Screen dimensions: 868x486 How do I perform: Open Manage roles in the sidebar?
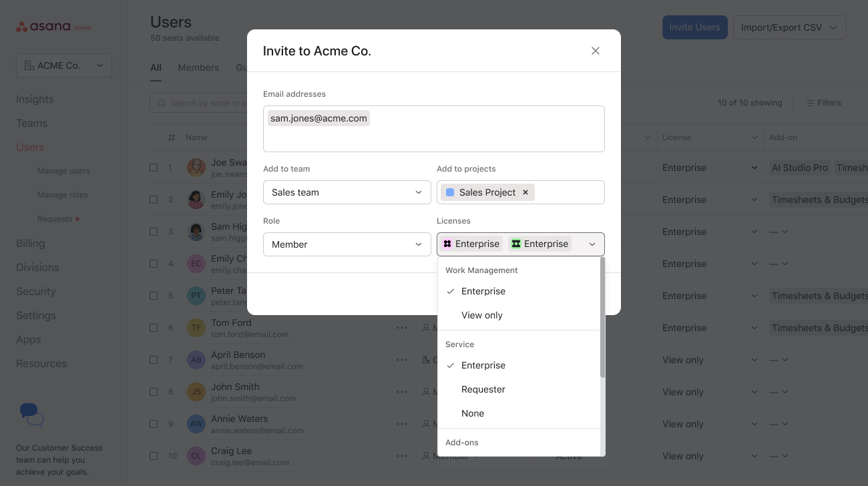(x=63, y=195)
